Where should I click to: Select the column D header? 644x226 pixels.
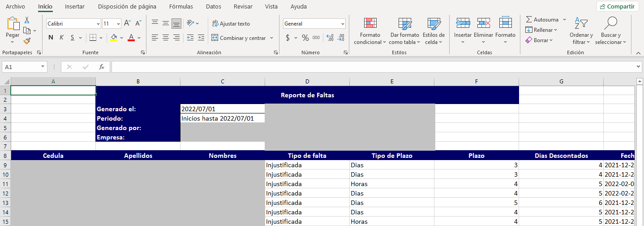click(307, 81)
